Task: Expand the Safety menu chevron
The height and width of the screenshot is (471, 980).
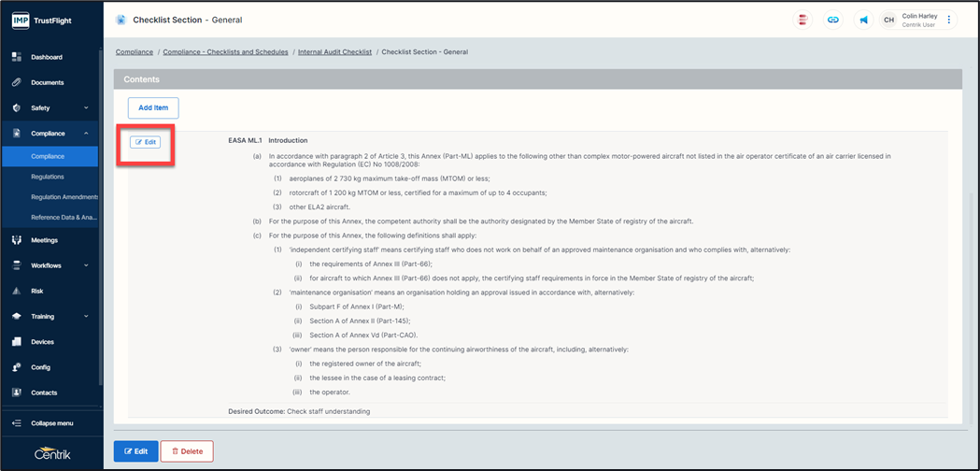Action: (x=86, y=108)
